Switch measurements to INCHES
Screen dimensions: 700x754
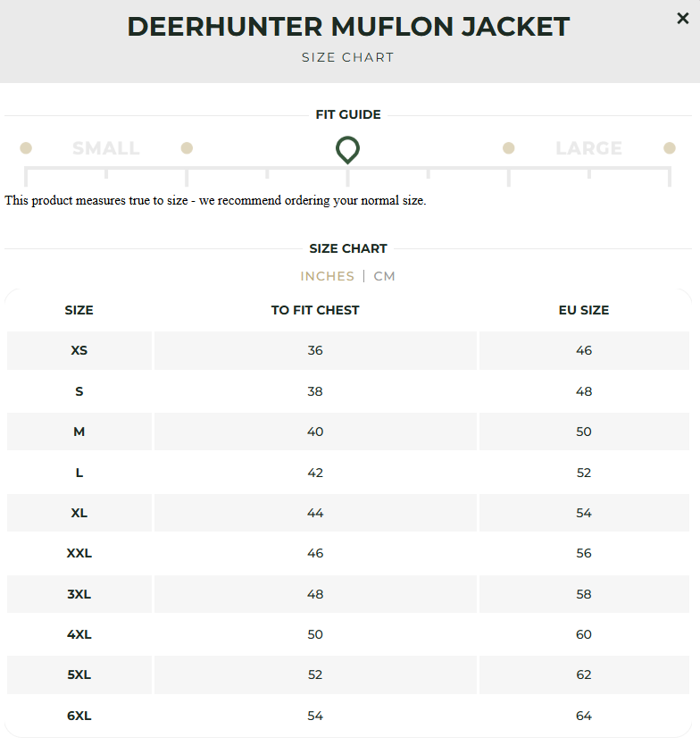(x=327, y=277)
